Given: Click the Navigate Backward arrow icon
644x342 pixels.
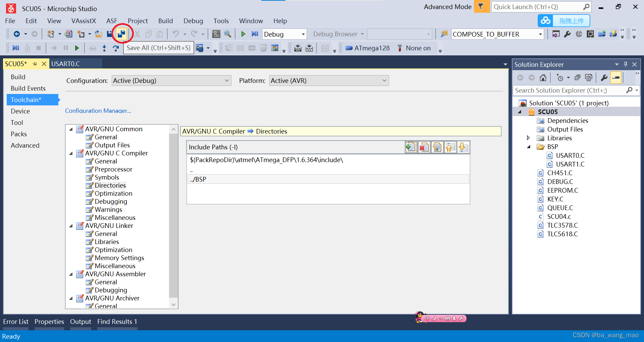Looking at the screenshot, I should [16, 34].
